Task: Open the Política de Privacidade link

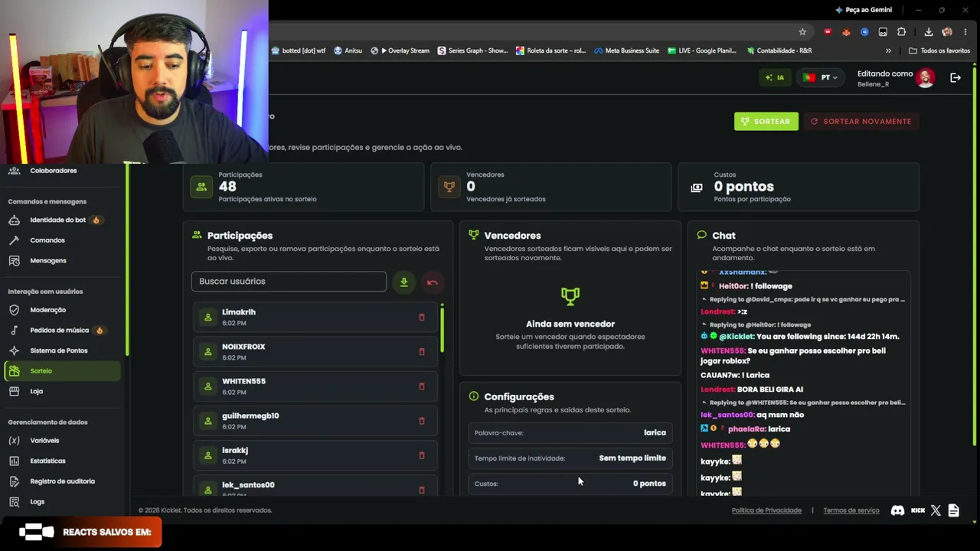Action: (x=766, y=510)
